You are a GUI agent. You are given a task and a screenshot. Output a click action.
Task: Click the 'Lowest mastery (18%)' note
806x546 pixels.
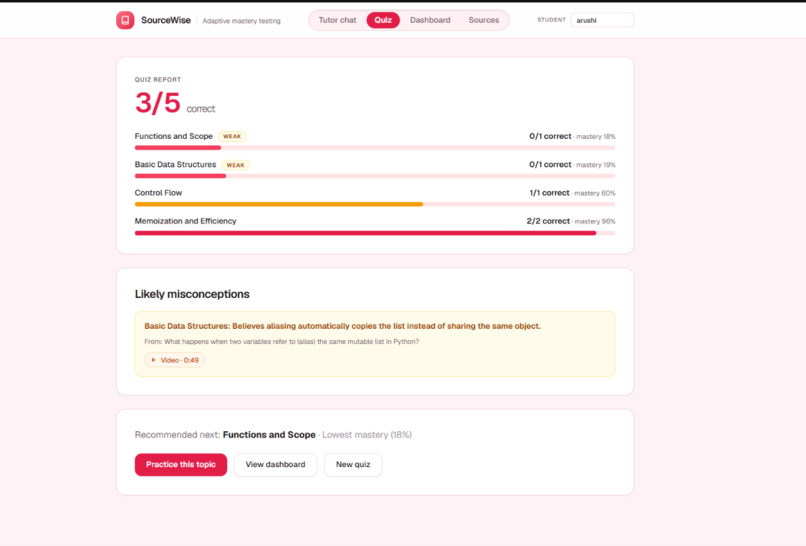pos(367,435)
